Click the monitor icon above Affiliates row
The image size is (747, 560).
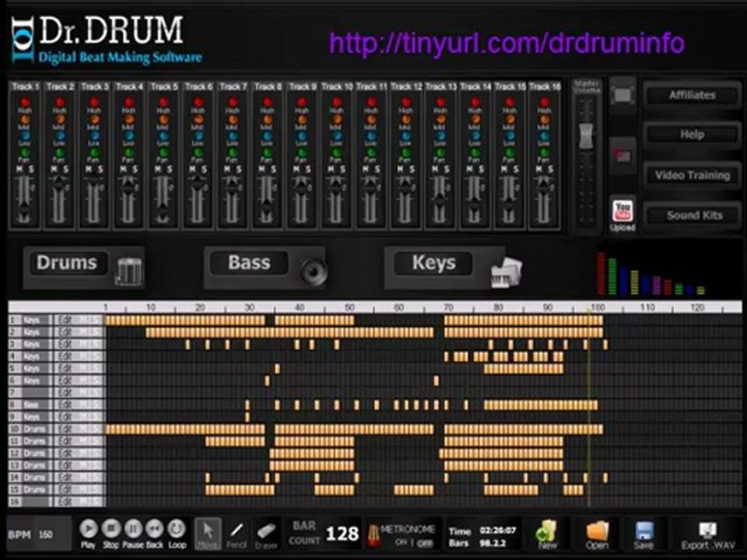tap(622, 95)
